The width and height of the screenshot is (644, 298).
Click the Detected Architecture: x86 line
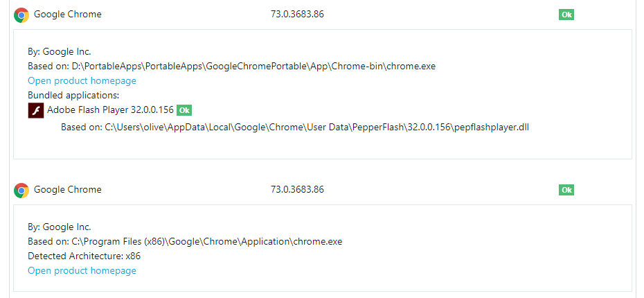[x=84, y=256]
